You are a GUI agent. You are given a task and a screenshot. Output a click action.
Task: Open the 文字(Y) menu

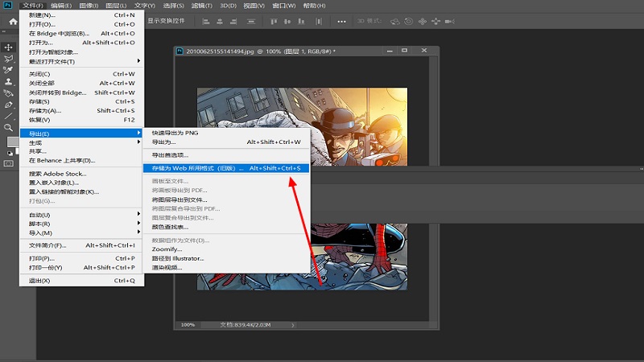point(145,6)
